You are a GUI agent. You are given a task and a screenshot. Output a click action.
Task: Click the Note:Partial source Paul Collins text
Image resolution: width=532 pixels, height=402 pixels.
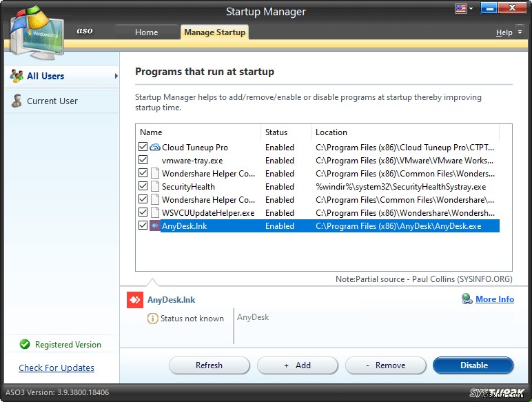pyautogui.click(x=424, y=279)
